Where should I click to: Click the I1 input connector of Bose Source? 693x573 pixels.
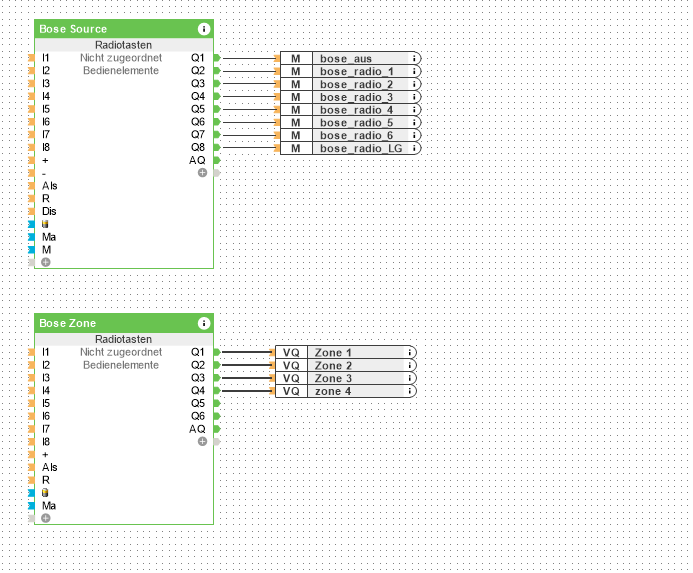(x=31, y=58)
